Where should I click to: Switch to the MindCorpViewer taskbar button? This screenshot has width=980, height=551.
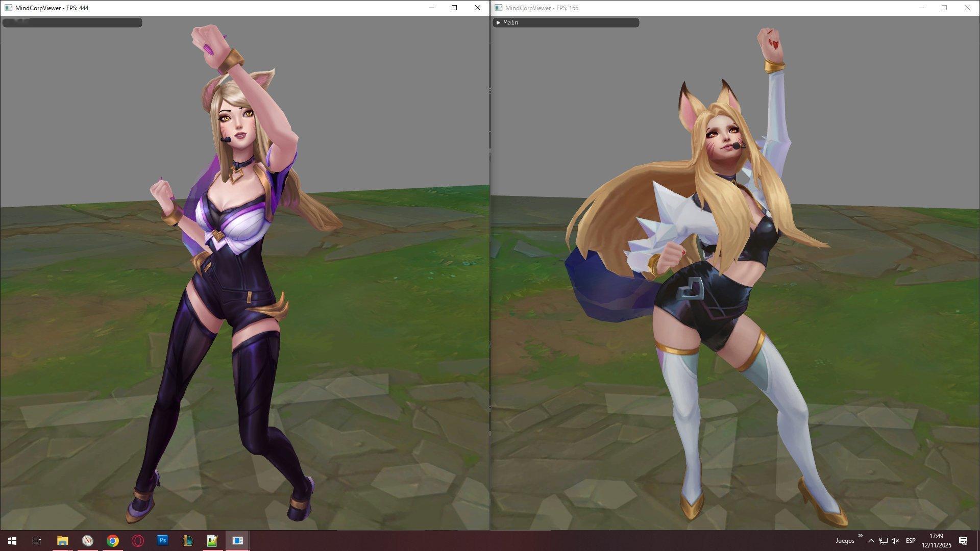(x=237, y=540)
